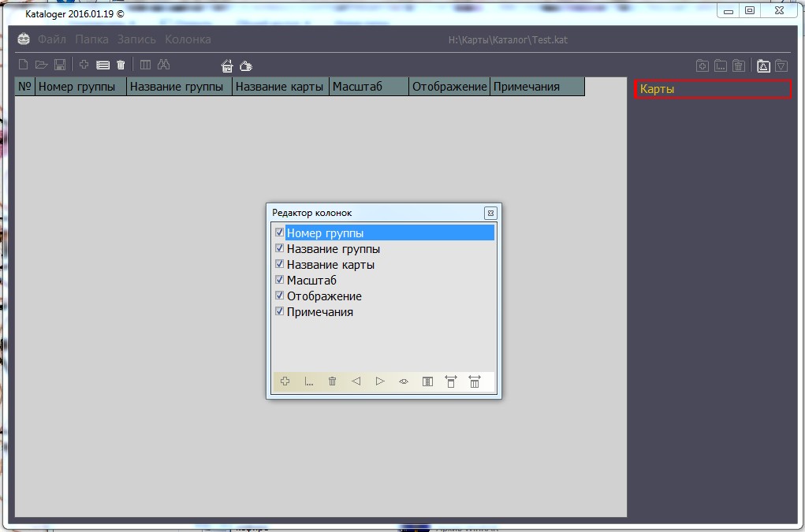The height and width of the screenshot is (532, 805).
Task: Click the Отображение column header
Action: coord(449,87)
